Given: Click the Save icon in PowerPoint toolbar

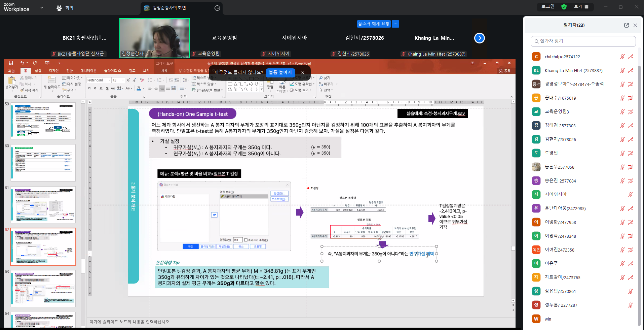Looking at the screenshot, I should [x=11, y=63].
